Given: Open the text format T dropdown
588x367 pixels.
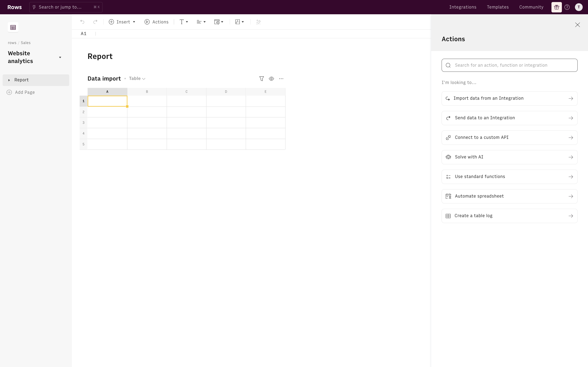Looking at the screenshot, I should 184,22.
